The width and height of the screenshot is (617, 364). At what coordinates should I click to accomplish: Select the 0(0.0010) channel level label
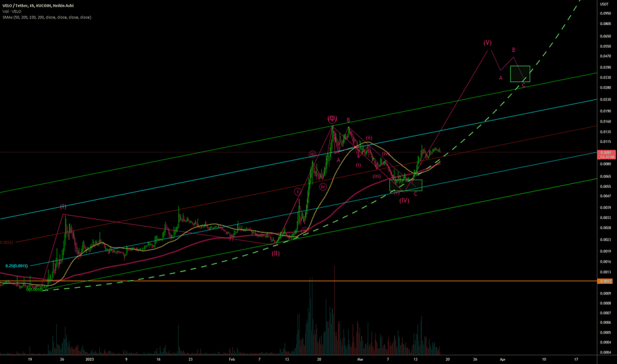[34, 289]
